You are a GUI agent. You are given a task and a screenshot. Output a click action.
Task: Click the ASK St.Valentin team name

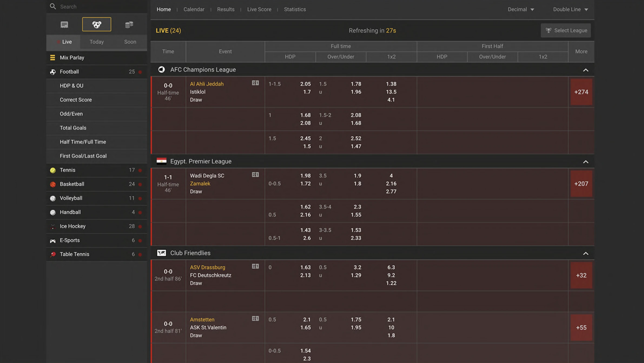point(208,328)
